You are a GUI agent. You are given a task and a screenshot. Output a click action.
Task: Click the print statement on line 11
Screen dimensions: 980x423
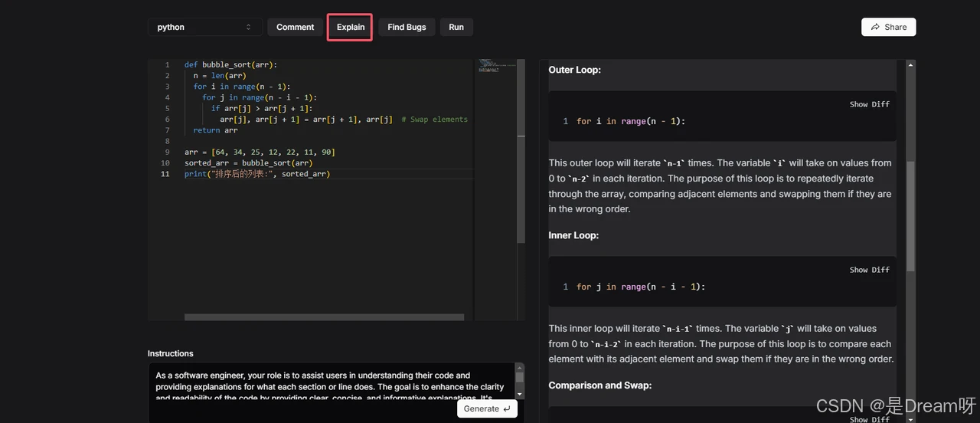[257, 174]
